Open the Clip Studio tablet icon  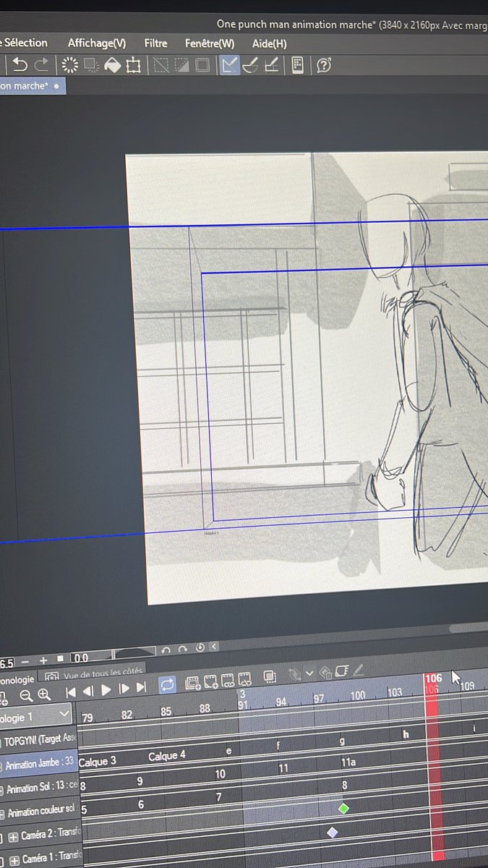(x=297, y=66)
